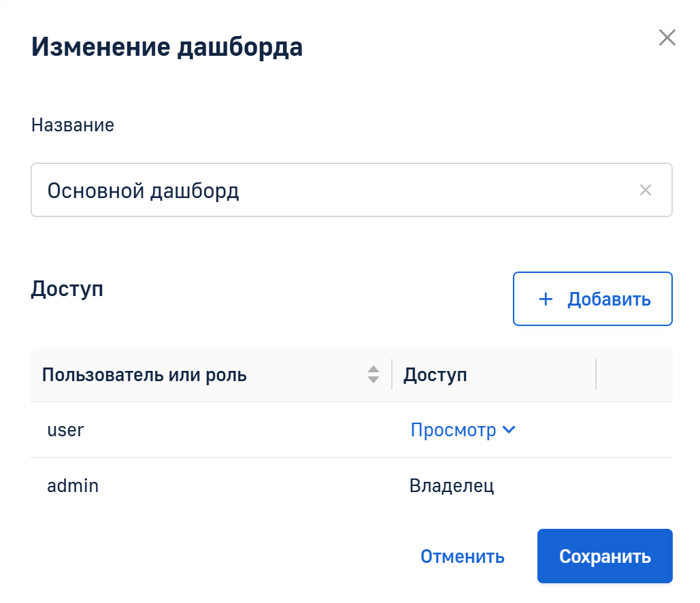700x603 pixels.
Task: Close the dashboard edit dialog
Action: [x=667, y=38]
